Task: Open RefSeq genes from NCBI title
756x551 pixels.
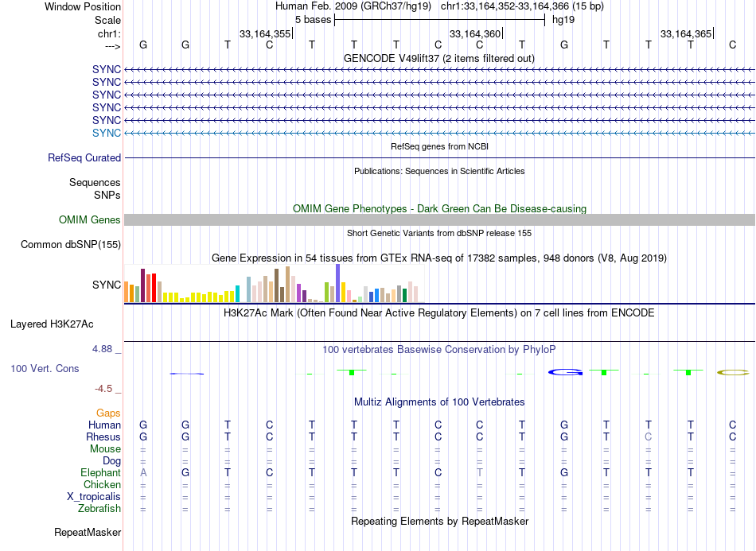Action: [x=439, y=146]
